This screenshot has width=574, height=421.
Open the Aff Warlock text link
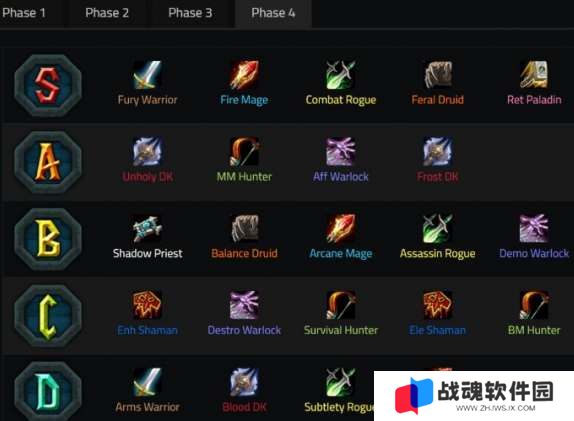pyautogui.click(x=341, y=177)
